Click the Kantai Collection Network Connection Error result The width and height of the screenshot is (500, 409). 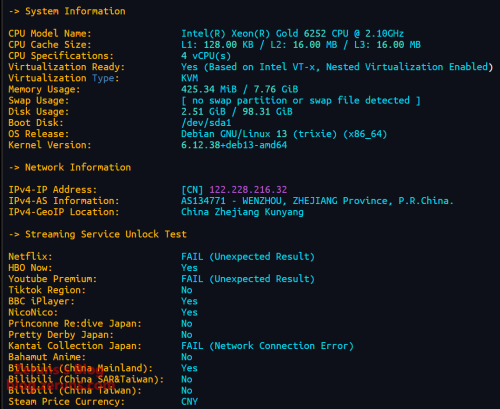(x=267, y=346)
